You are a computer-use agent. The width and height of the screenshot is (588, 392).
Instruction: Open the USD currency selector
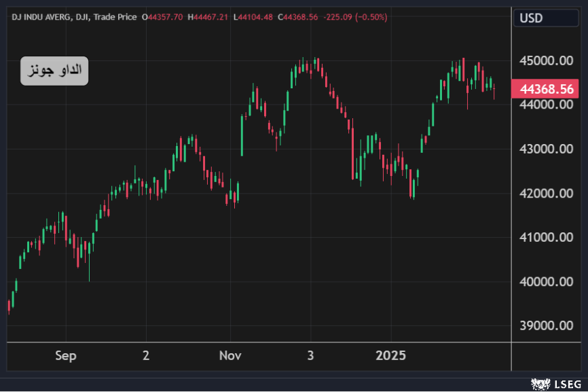tap(531, 18)
